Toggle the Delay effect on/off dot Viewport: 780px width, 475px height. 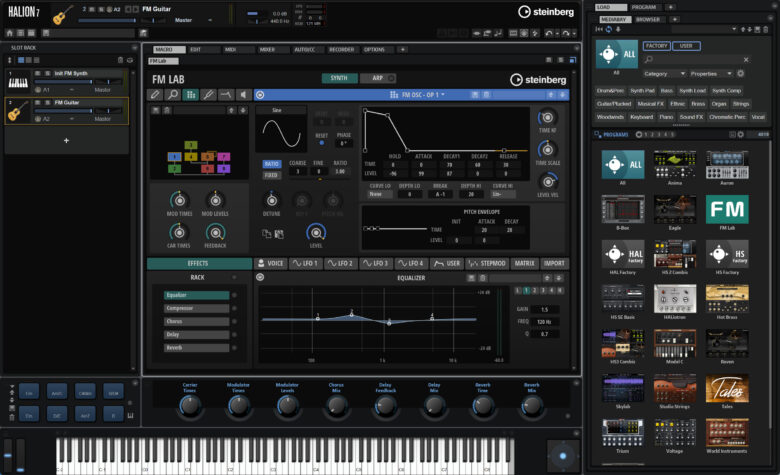234,335
